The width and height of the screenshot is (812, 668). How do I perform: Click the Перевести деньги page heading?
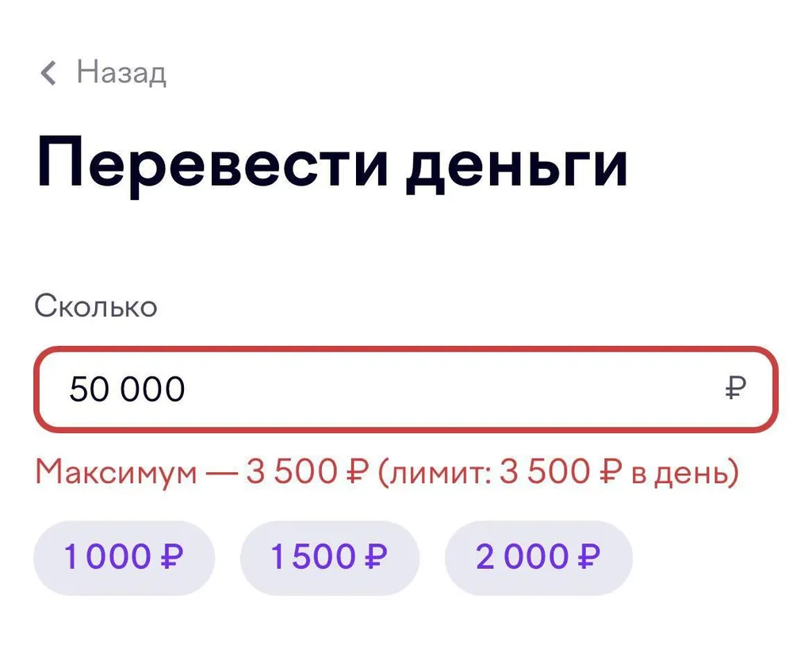[x=332, y=163]
